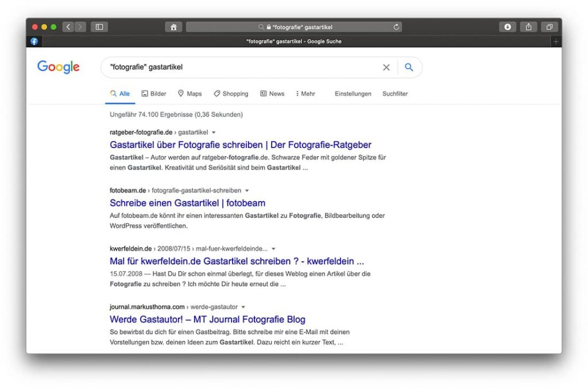Click the blue search magnifier button
Image resolution: width=588 pixels, height=388 pixels.
409,67
